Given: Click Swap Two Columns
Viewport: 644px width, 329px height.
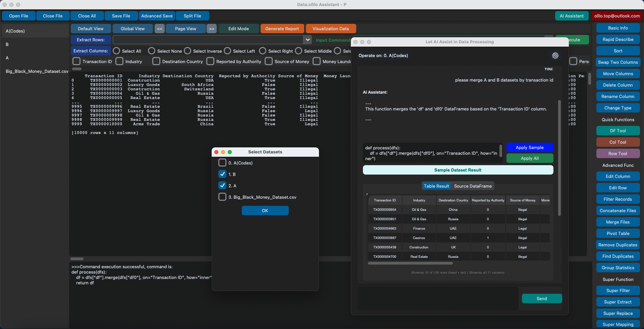Looking at the screenshot, I should (618, 62).
